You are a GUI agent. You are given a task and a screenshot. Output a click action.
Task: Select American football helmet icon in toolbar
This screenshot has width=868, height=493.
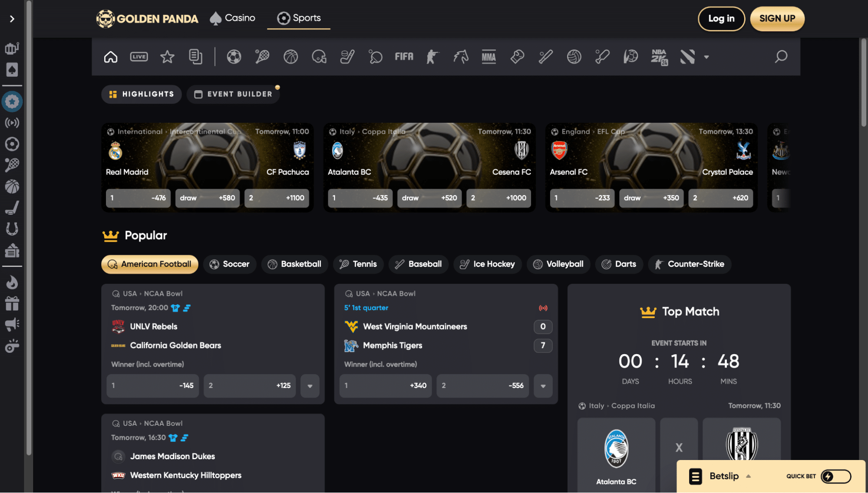pos(319,57)
